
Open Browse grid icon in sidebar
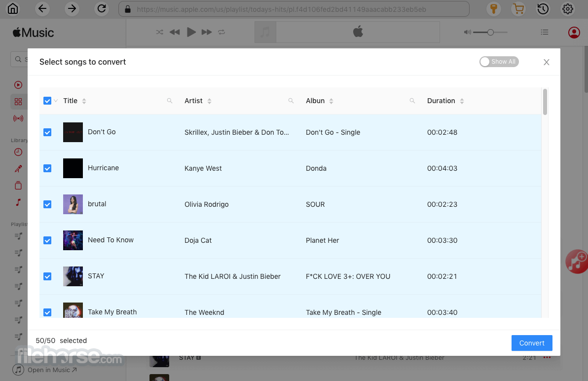tap(18, 102)
